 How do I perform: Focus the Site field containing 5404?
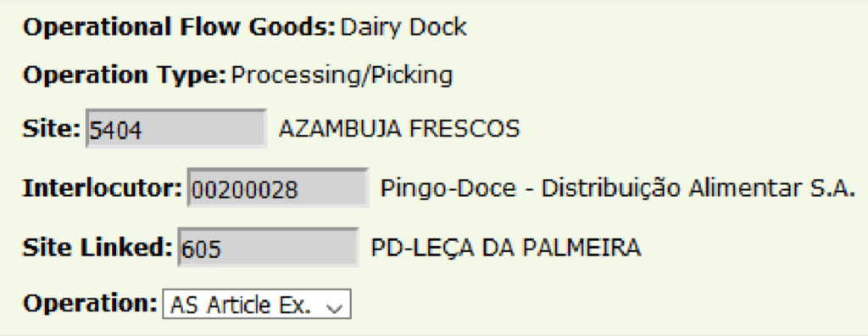click(x=176, y=129)
